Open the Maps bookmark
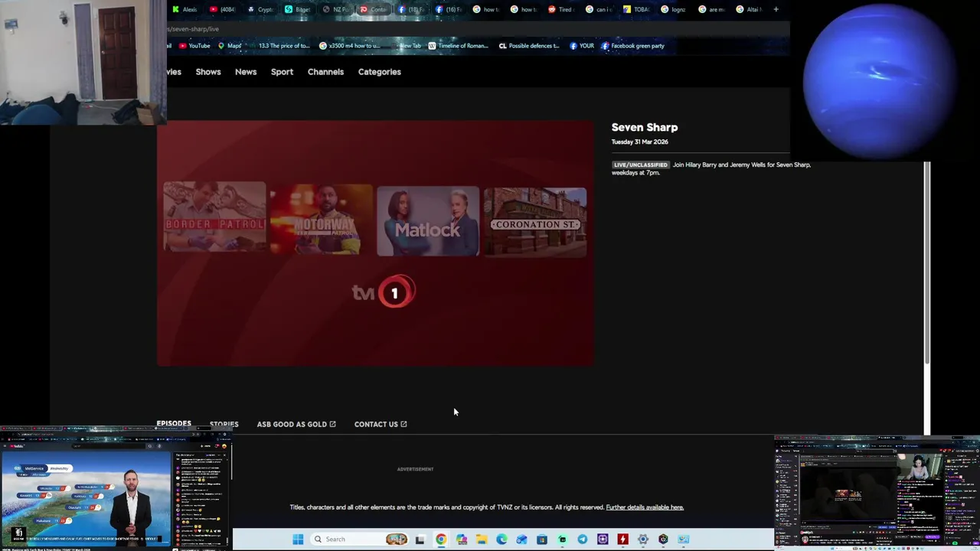 pyautogui.click(x=230, y=46)
